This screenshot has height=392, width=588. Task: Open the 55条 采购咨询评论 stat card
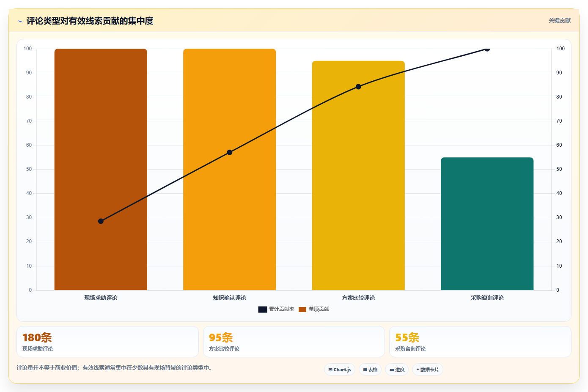click(480, 342)
